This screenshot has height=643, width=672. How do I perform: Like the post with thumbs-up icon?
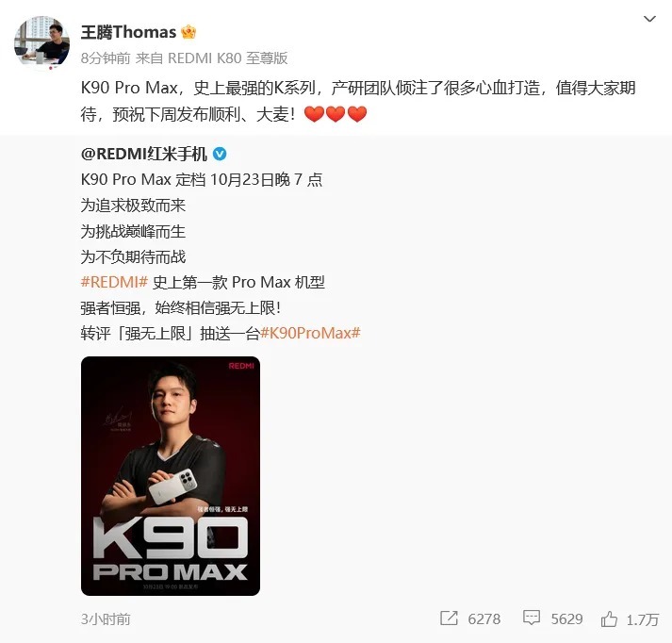tap(609, 618)
